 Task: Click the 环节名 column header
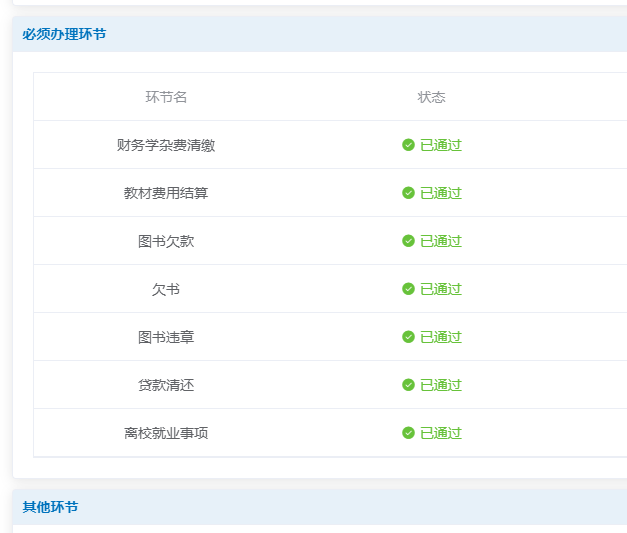point(166,97)
